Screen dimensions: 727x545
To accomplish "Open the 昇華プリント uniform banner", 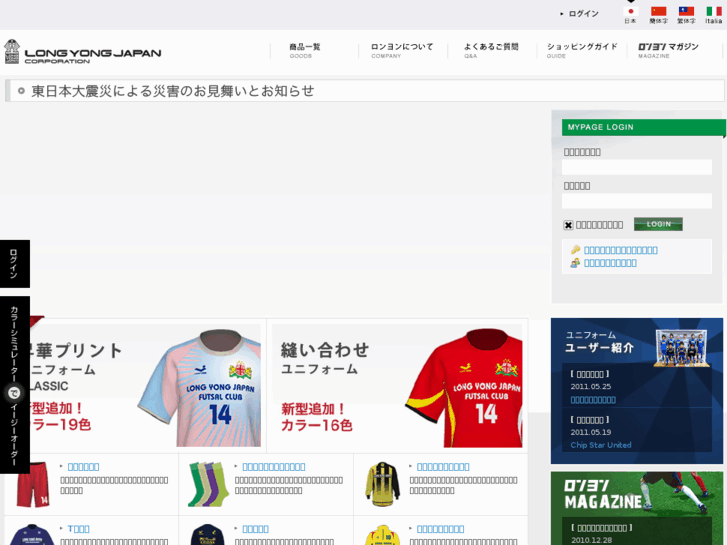I will (146, 385).
